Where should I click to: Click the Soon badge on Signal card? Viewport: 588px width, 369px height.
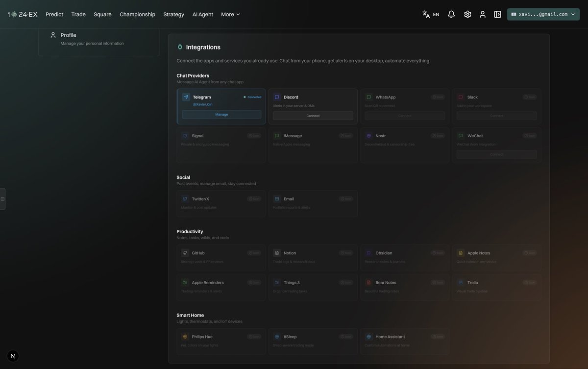tap(254, 136)
